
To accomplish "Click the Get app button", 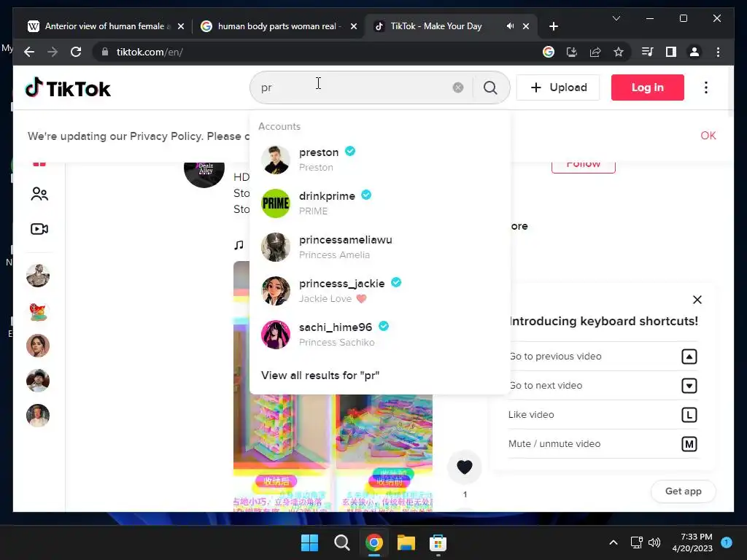I will click(x=683, y=491).
